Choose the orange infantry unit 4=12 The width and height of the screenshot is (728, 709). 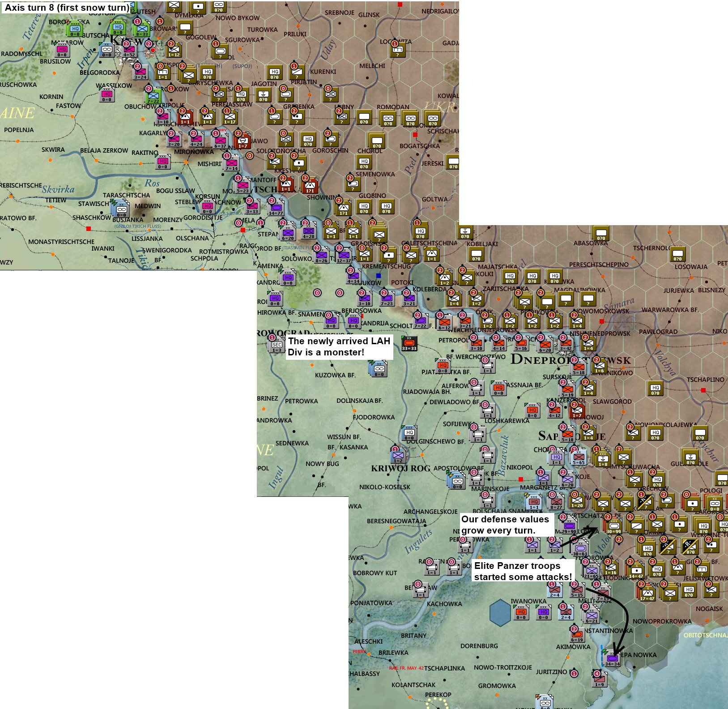click(555, 410)
